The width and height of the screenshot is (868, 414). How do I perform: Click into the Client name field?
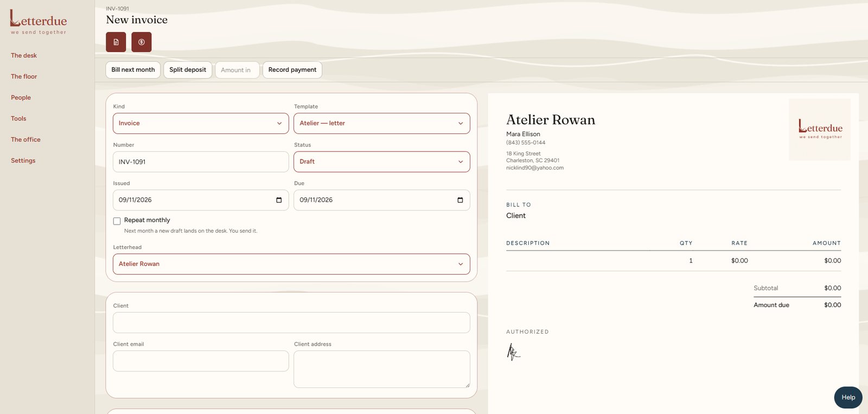(x=291, y=323)
